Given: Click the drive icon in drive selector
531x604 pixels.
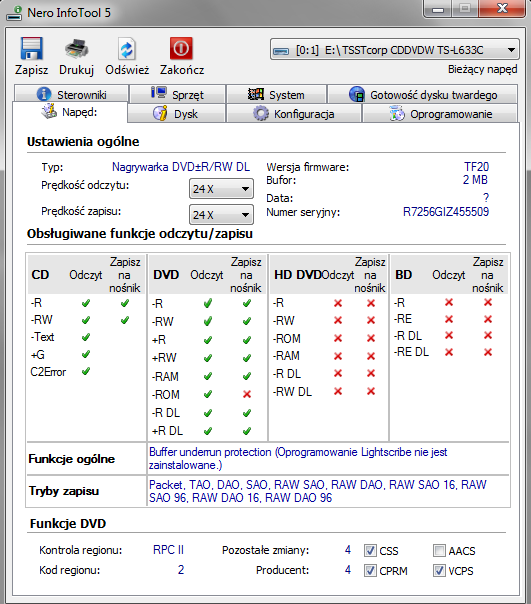Looking at the screenshot, I should (x=281, y=50).
